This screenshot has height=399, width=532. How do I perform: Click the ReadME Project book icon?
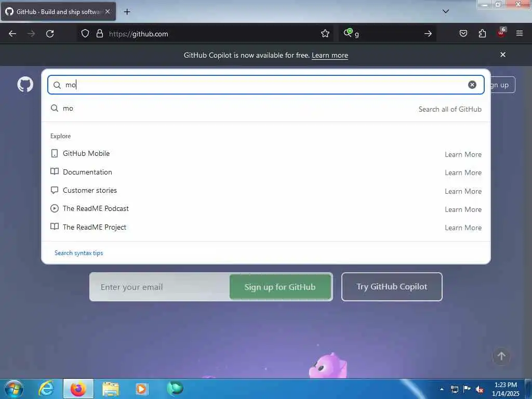[x=54, y=227]
